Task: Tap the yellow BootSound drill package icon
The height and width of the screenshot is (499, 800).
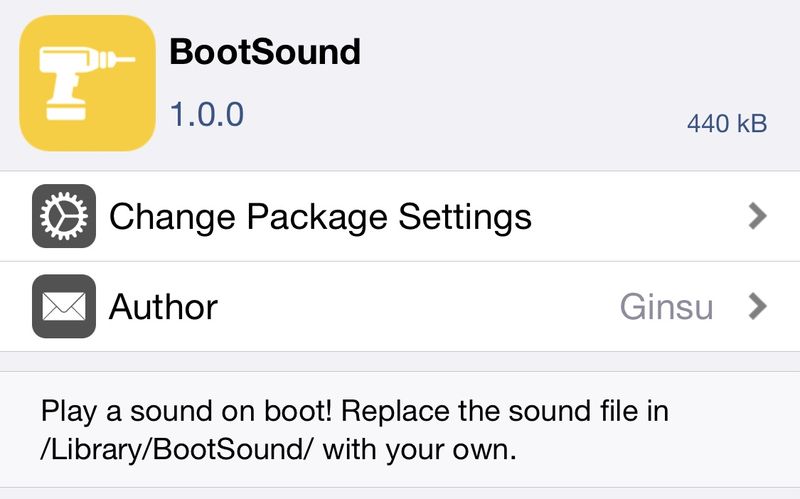Action: tap(87, 83)
